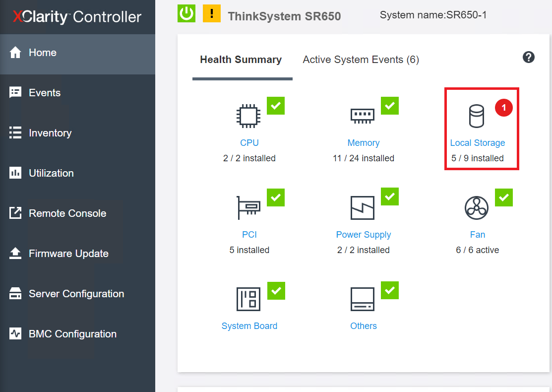
Task: Open the Memory module icon
Action: click(x=363, y=116)
